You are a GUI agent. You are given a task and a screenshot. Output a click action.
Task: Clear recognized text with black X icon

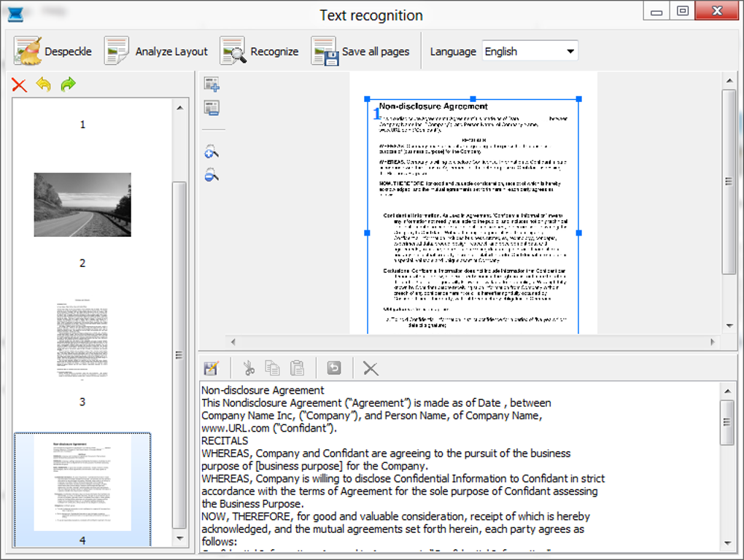(371, 368)
